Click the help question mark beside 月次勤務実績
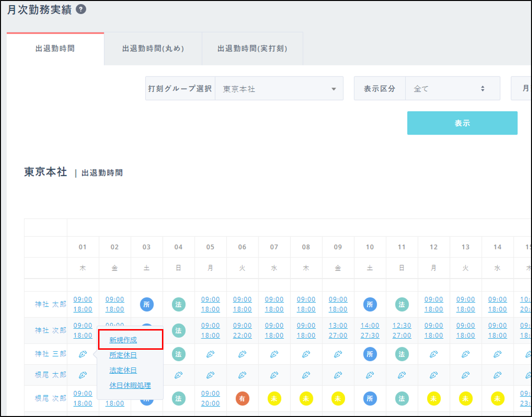532x417 pixels. pyautogui.click(x=81, y=10)
